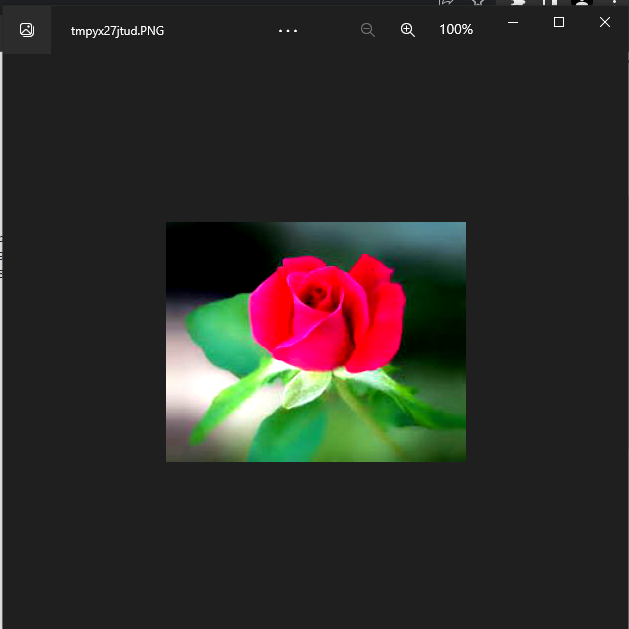Click the zoom in magnifier icon
629x629 pixels.
point(408,30)
